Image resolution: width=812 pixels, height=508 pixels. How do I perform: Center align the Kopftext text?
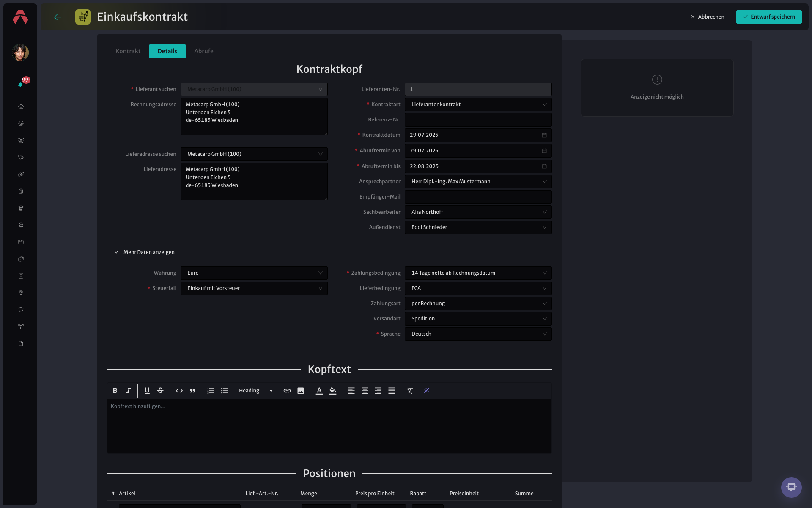[x=365, y=391]
